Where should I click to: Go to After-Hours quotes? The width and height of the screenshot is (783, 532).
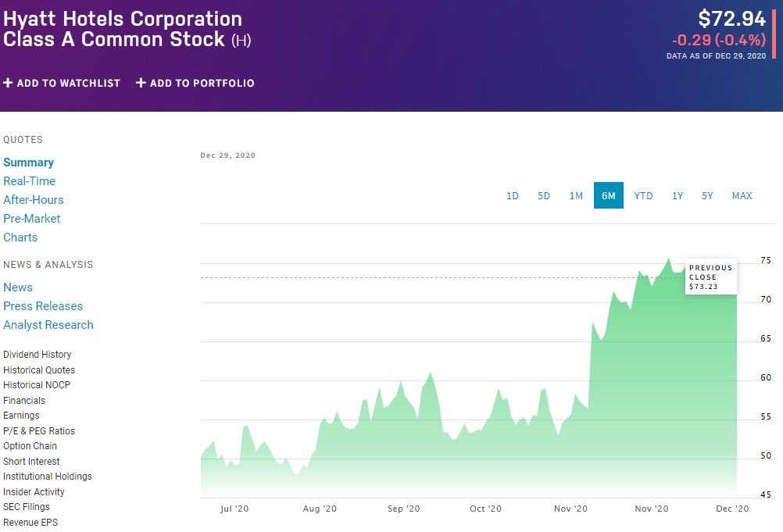34,200
